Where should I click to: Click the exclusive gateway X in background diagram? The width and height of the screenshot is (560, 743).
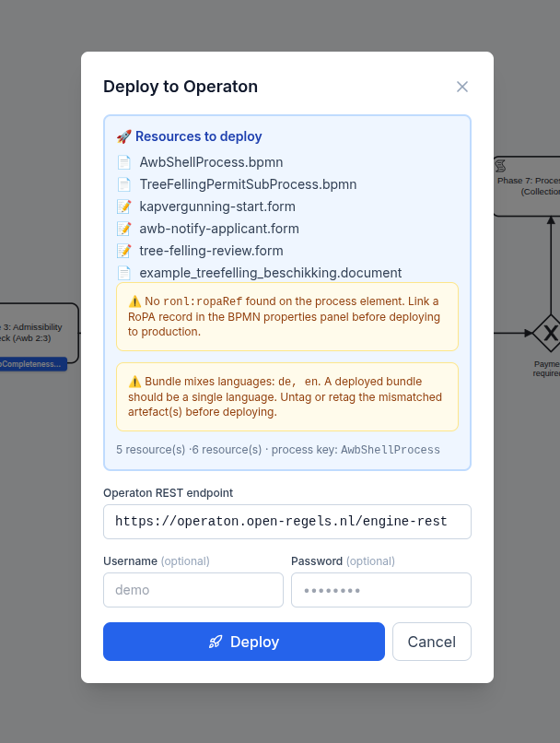click(550, 333)
